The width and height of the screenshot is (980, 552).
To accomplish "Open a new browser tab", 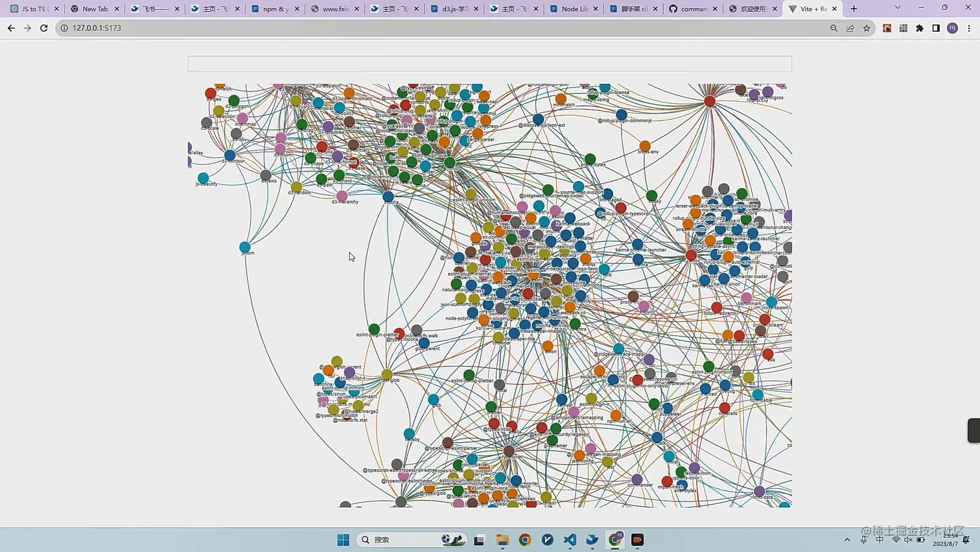I will pos(854,8).
